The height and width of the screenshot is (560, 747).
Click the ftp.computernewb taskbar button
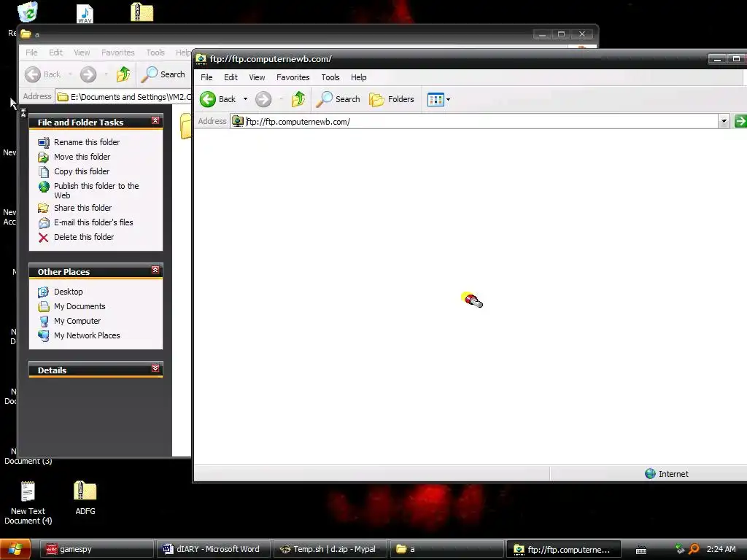pos(564,549)
